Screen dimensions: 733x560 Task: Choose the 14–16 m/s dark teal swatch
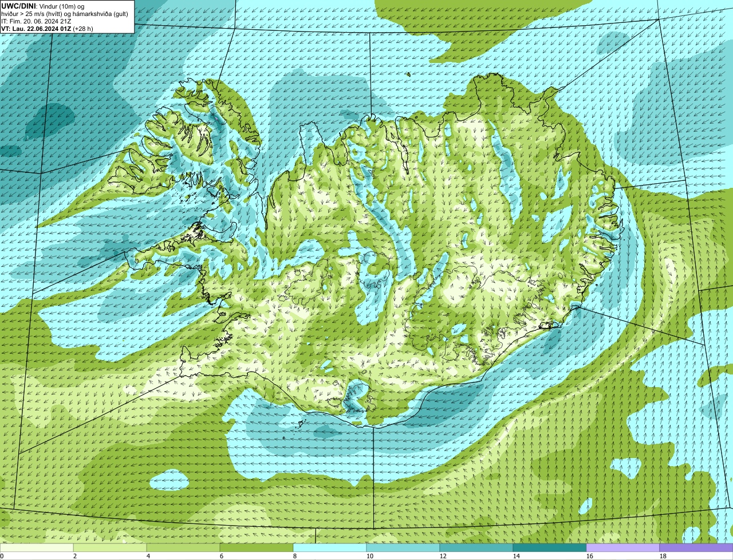click(550, 547)
